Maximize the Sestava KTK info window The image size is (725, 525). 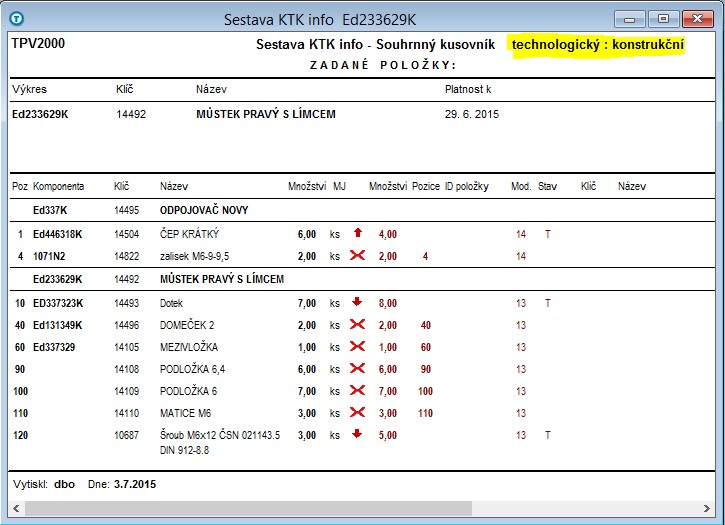coord(660,18)
